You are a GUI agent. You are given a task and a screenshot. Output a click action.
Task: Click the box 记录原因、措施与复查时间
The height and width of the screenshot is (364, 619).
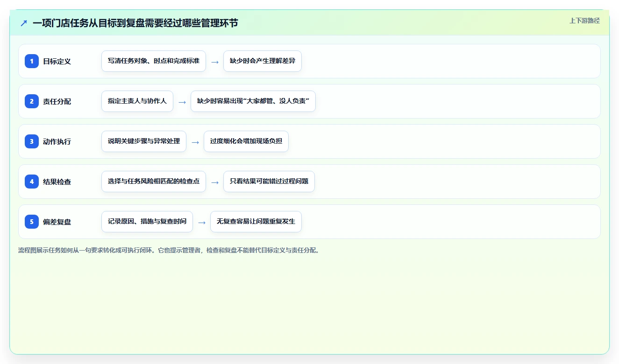coord(147,222)
